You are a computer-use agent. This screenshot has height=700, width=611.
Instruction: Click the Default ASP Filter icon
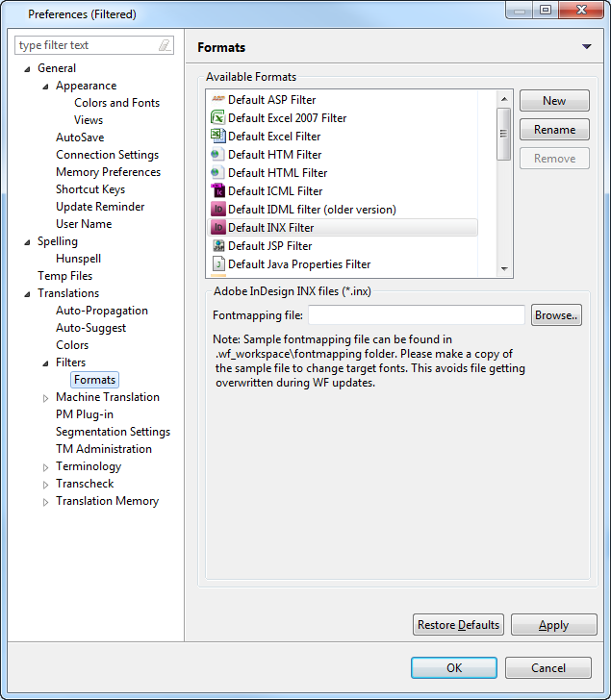[218, 100]
